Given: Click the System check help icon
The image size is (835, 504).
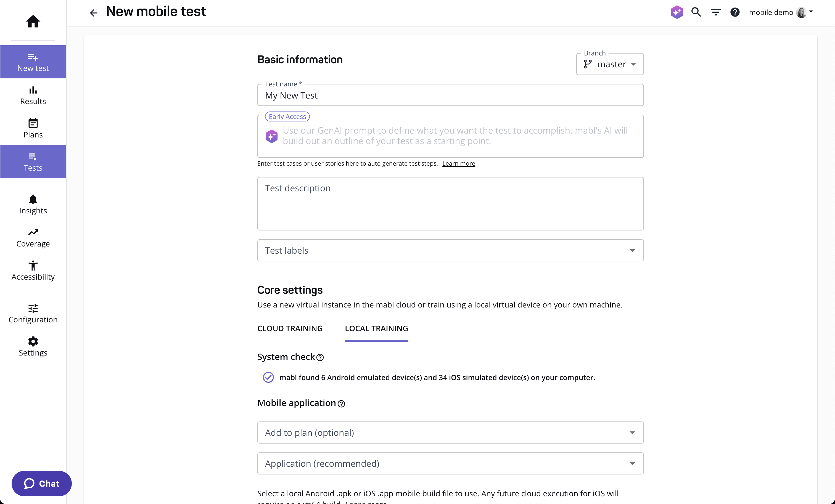Looking at the screenshot, I should point(320,357).
